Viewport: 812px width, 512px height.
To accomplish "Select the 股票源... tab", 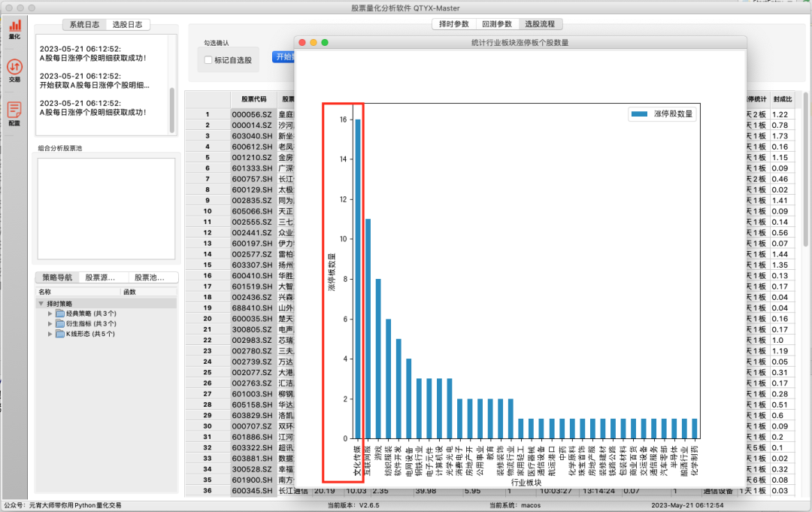I will pos(100,277).
